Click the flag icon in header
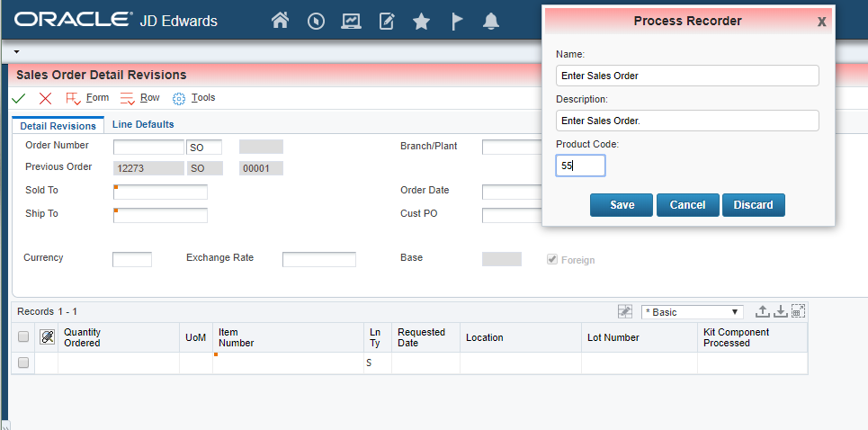868x430 pixels. (x=457, y=22)
